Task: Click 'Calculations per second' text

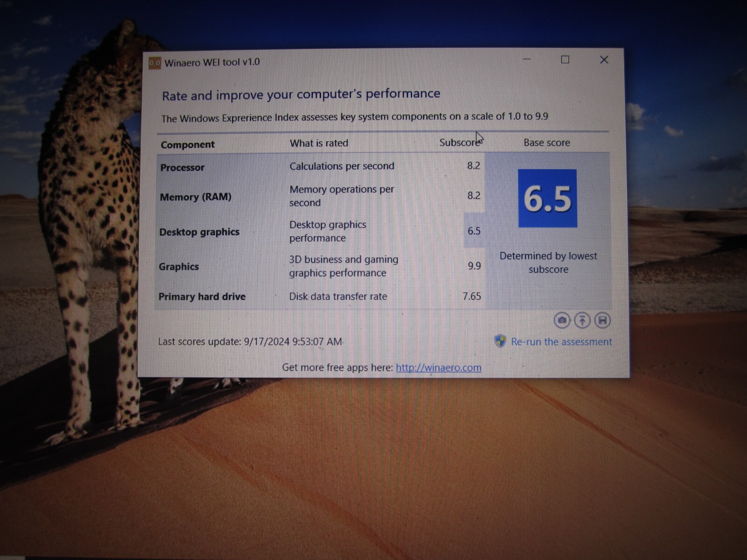Action: click(x=342, y=166)
